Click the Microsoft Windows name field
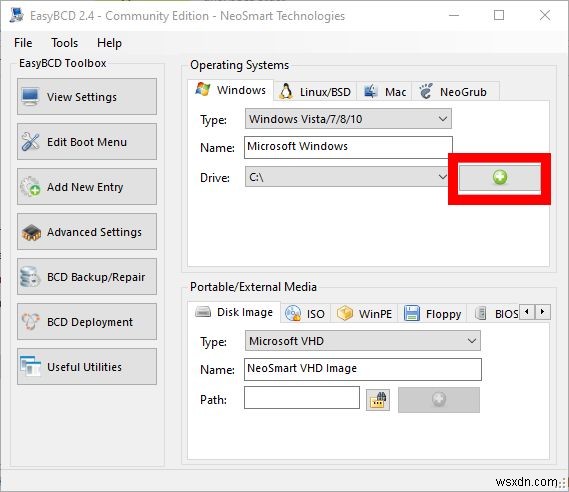Screen dimensions: 569x492 click(x=348, y=147)
